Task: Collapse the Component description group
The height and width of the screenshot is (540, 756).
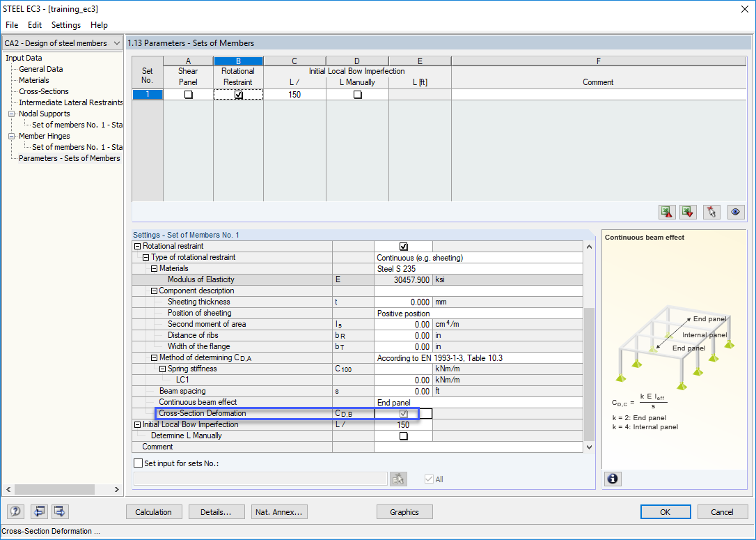Action: pos(154,291)
